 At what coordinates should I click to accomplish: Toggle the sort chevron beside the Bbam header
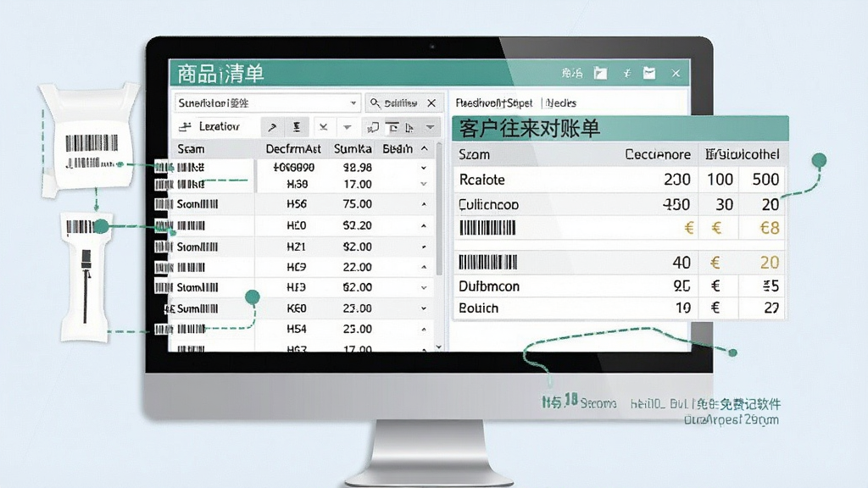425,149
